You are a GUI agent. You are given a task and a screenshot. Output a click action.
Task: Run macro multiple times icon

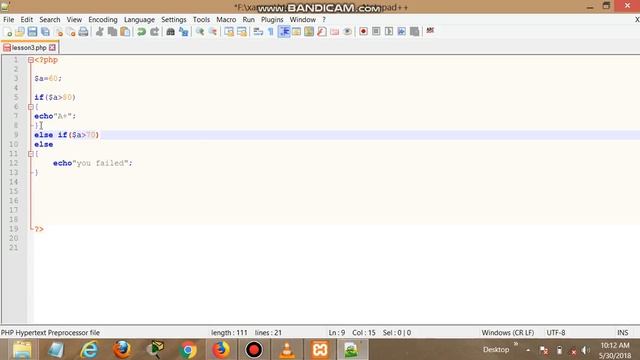pos(402,32)
